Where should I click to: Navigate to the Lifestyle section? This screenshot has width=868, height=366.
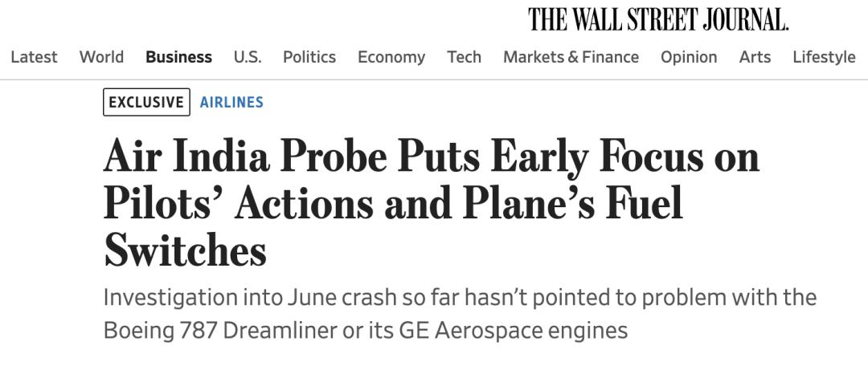(824, 57)
